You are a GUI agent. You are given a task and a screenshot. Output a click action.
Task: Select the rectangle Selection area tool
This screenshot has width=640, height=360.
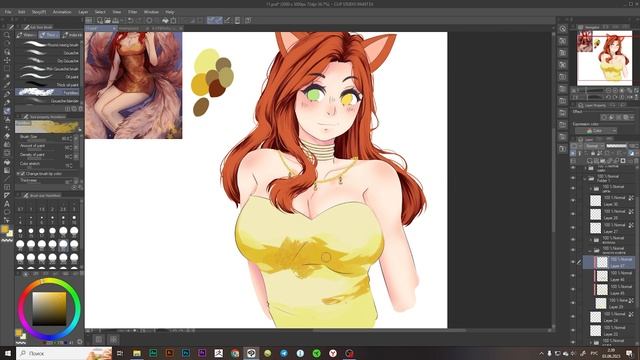pos(7,69)
